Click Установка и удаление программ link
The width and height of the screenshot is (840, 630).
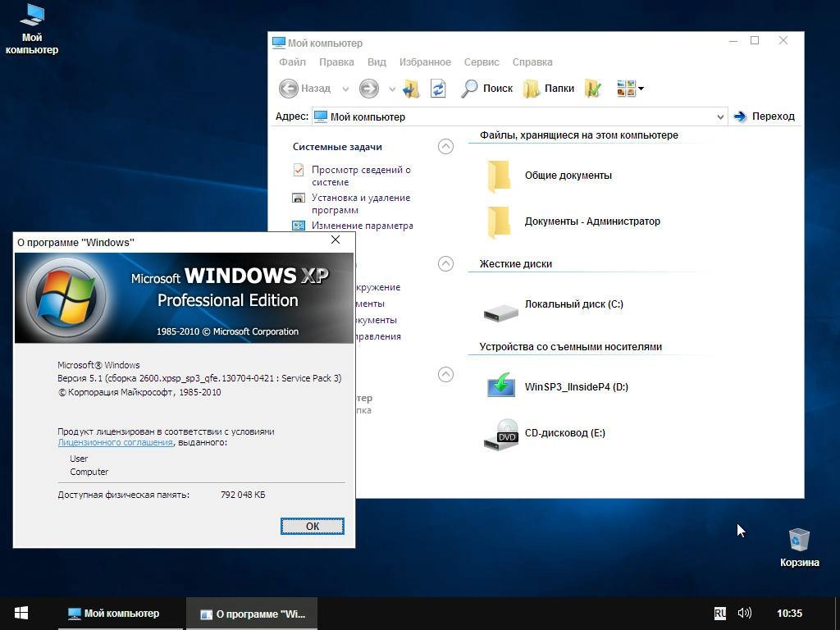click(x=361, y=203)
